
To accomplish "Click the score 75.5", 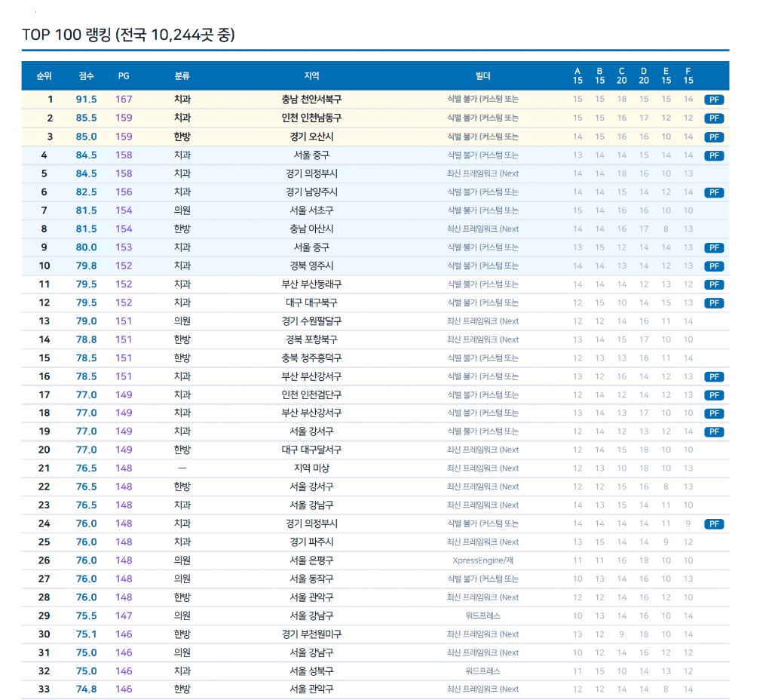I will (x=86, y=616).
